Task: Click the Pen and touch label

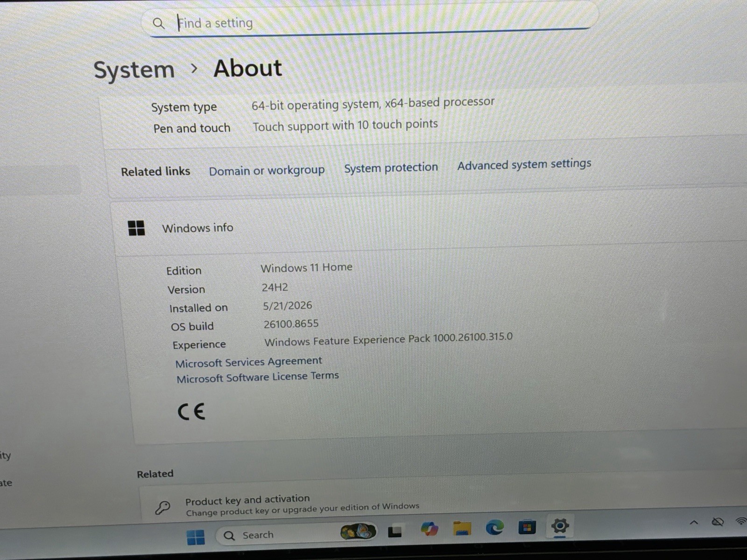Action: click(x=192, y=128)
